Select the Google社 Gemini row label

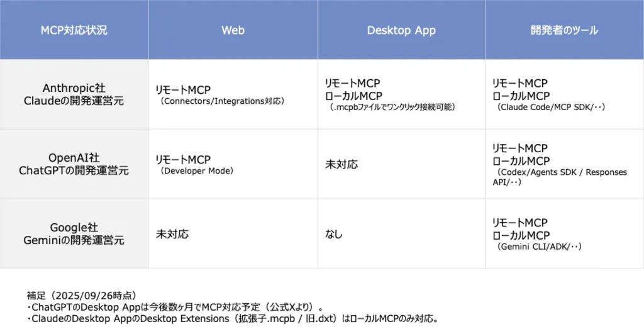point(74,234)
